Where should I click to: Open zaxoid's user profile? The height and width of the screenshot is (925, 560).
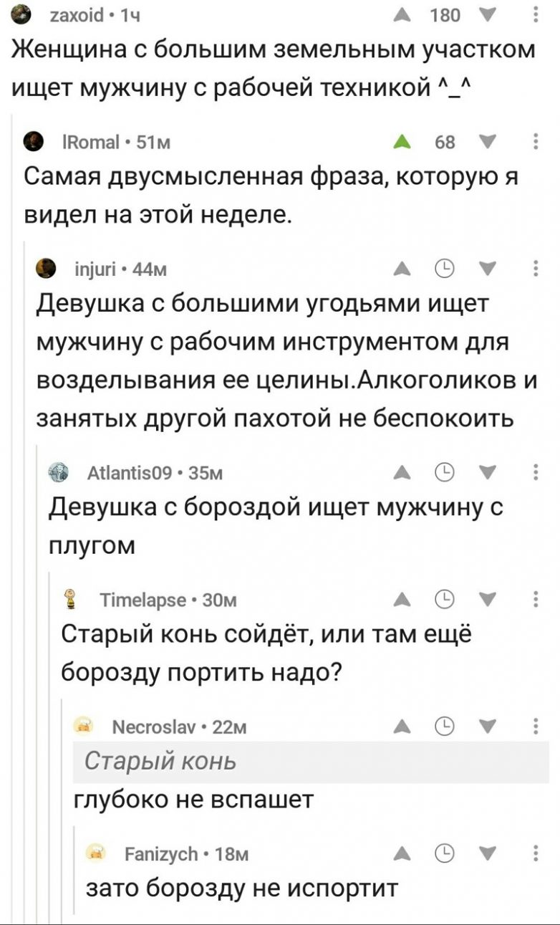tap(75, 15)
